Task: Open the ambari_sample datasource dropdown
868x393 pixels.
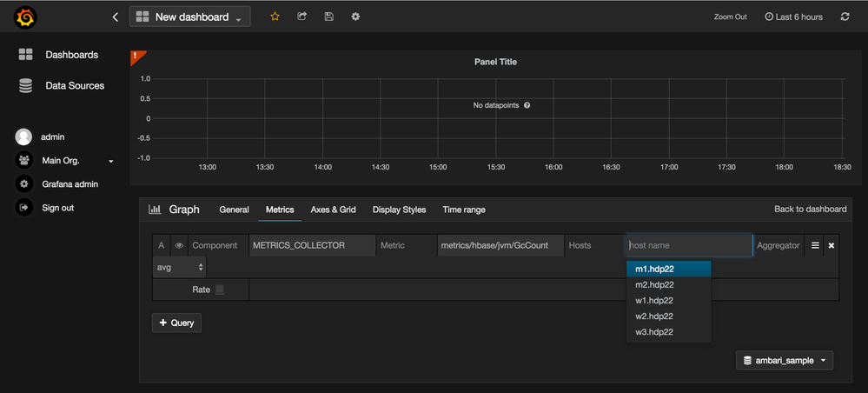Action: 784,360
